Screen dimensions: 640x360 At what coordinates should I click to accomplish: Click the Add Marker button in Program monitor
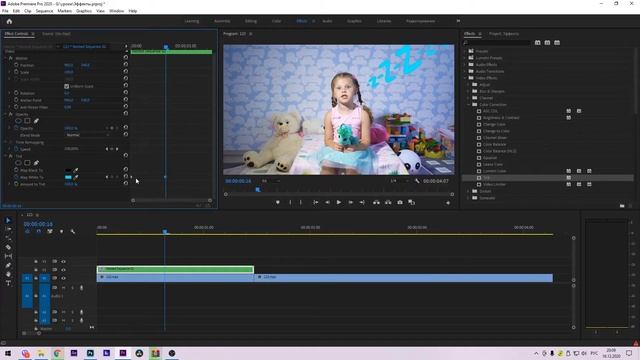[x=278, y=202]
